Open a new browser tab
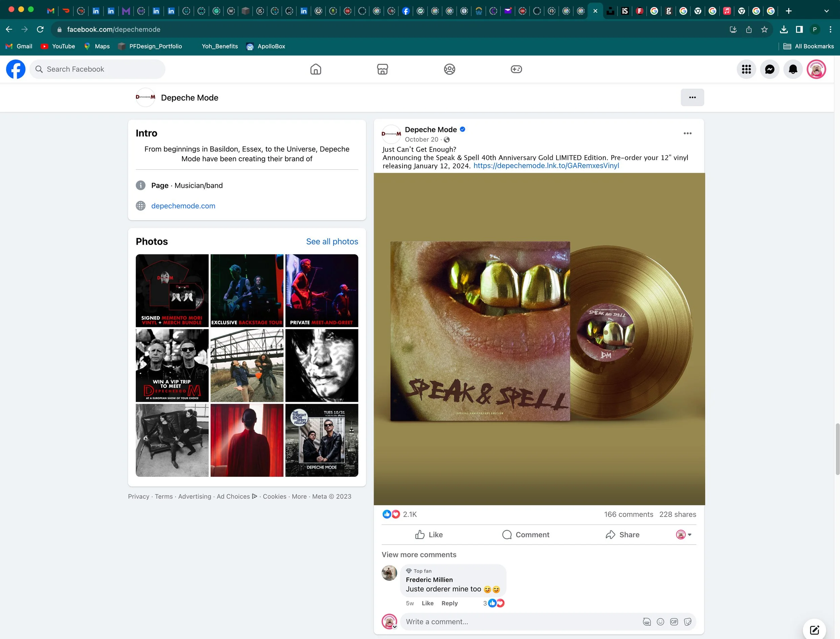This screenshot has height=639, width=840. coord(789,11)
